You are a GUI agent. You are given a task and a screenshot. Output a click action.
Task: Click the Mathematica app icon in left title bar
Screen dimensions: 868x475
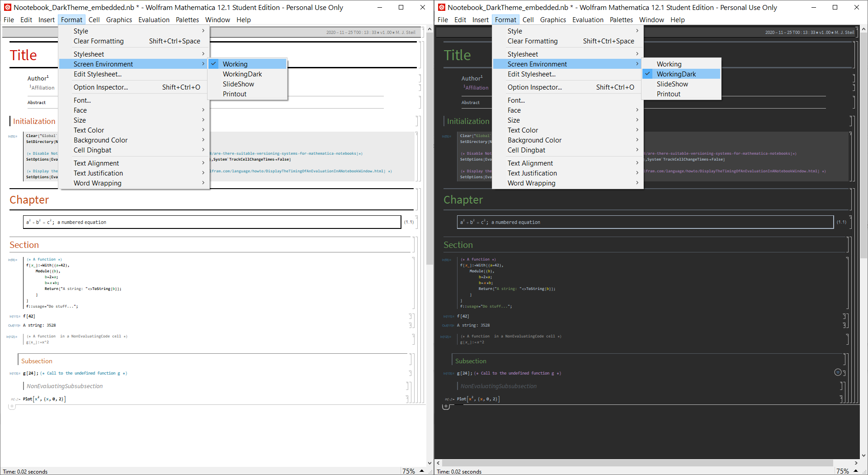tap(7, 7)
